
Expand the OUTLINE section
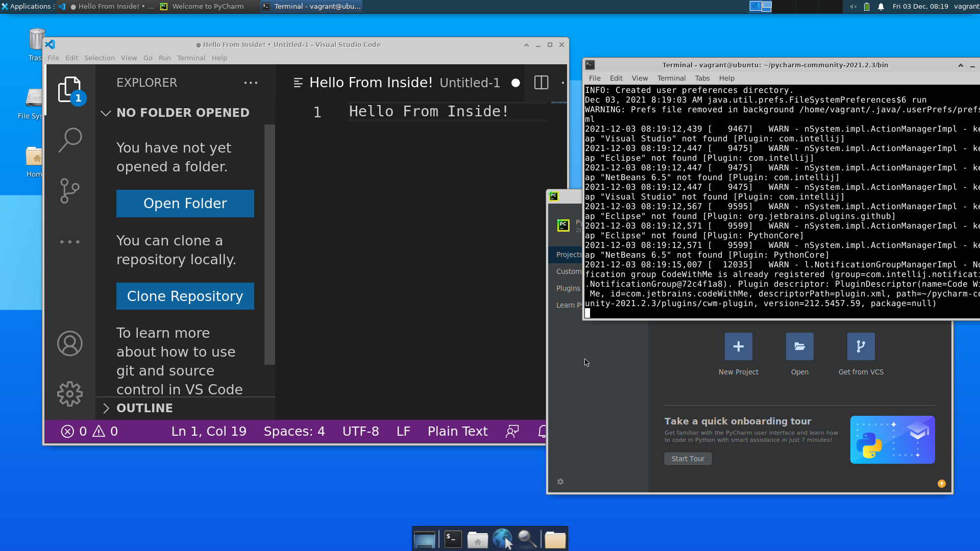[x=185, y=408]
